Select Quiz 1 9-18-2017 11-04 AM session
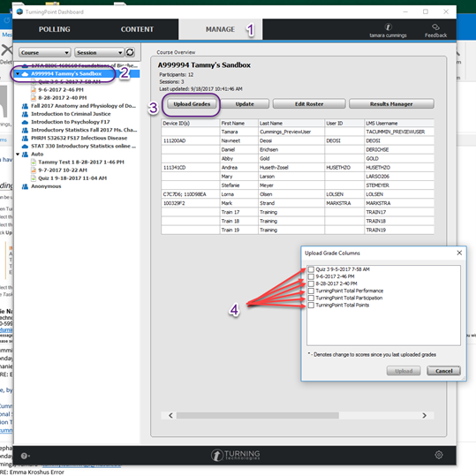Viewport: 476px width, 476px height. coord(72,178)
